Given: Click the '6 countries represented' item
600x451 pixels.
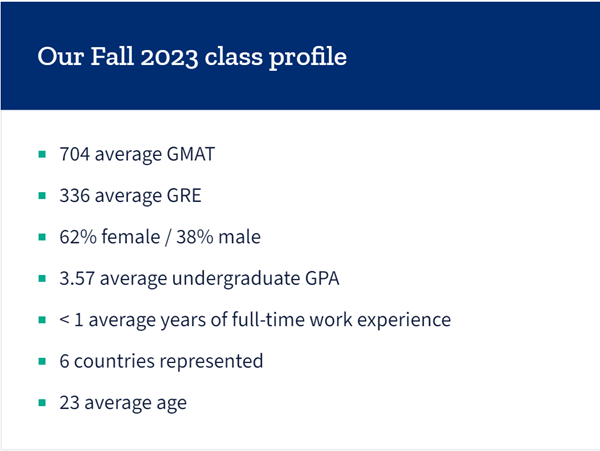Looking at the screenshot, I should coord(161,361).
